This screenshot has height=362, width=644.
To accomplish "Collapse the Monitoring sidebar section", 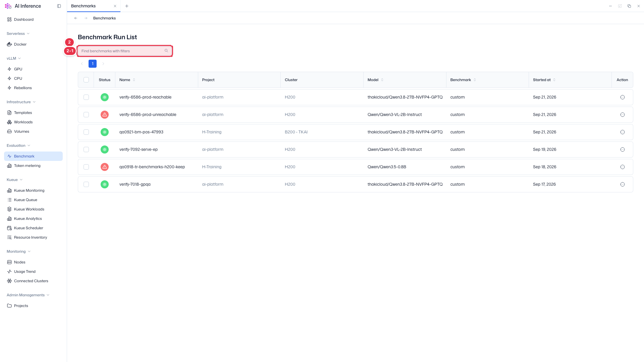I will pyautogui.click(x=19, y=251).
